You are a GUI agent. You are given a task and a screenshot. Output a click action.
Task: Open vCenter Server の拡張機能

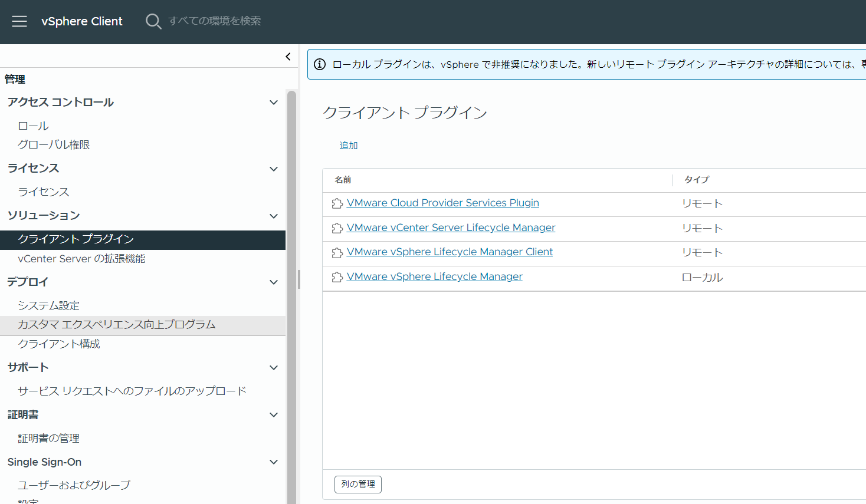81,258
